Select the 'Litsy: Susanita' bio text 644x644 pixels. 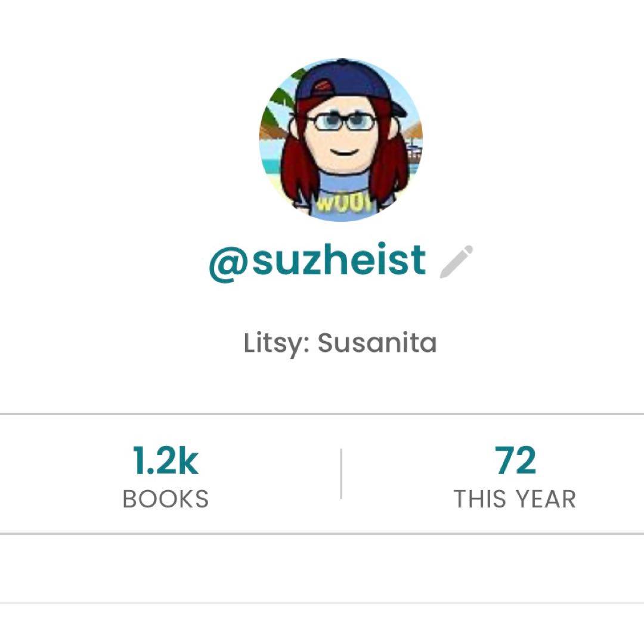[x=340, y=343]
